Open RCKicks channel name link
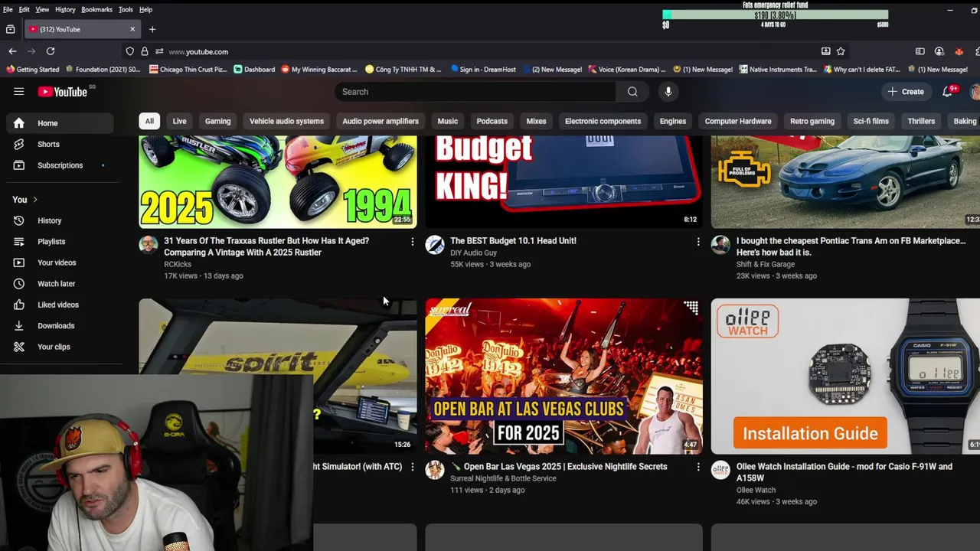 pos(178,264)
